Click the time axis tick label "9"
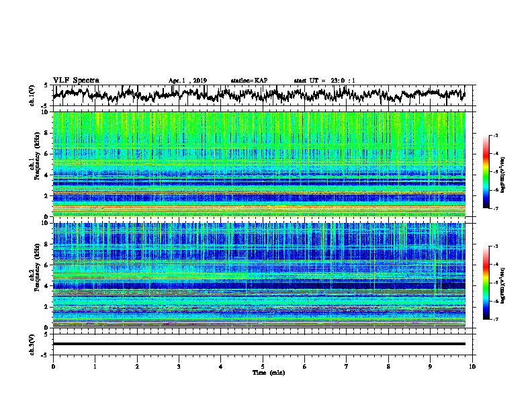The image size is (532, 411). [430, 367]
